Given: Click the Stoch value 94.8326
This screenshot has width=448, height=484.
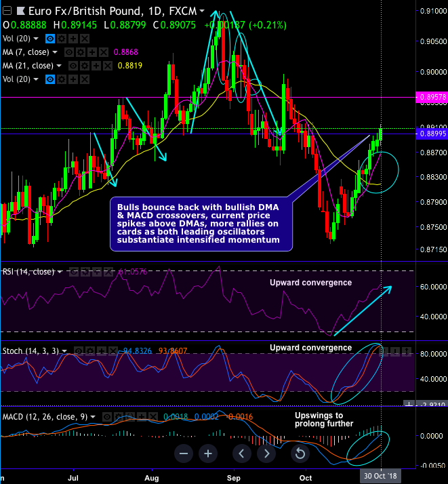Looking at the screenshot, I should pos(138,351).
